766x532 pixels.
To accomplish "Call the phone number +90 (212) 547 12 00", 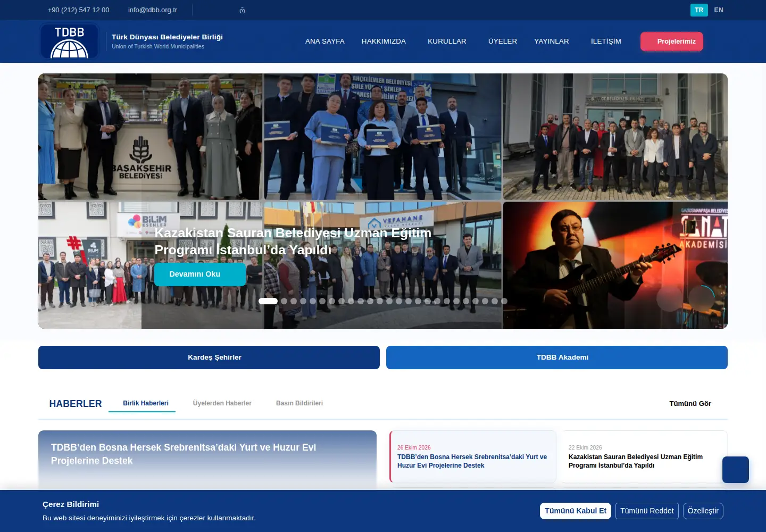I will (79, 10).
